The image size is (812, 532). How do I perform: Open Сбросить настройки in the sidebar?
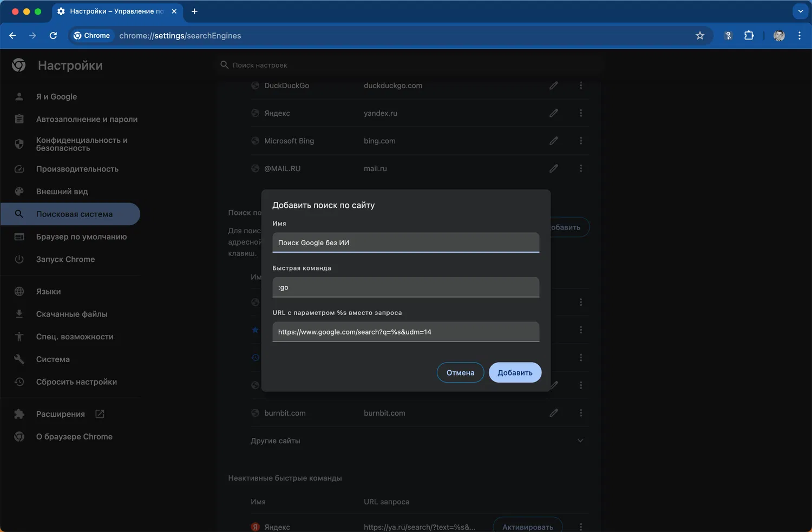point(70,382)
